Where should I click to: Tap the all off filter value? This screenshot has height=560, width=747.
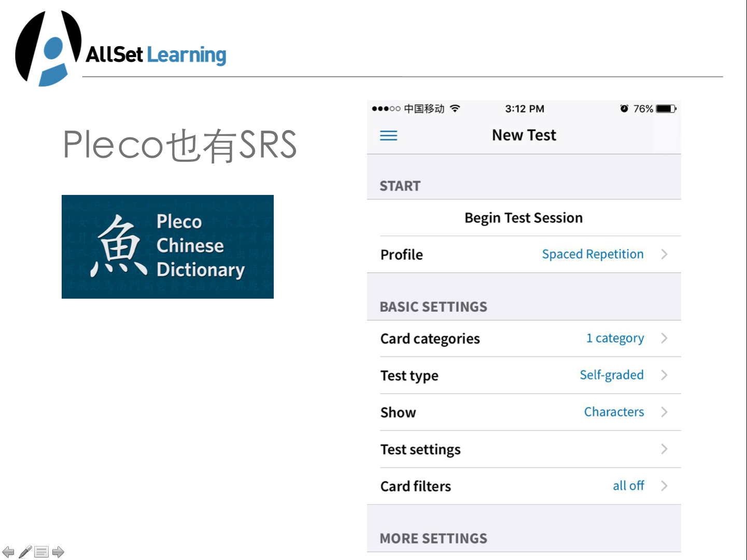click(628, 486)
